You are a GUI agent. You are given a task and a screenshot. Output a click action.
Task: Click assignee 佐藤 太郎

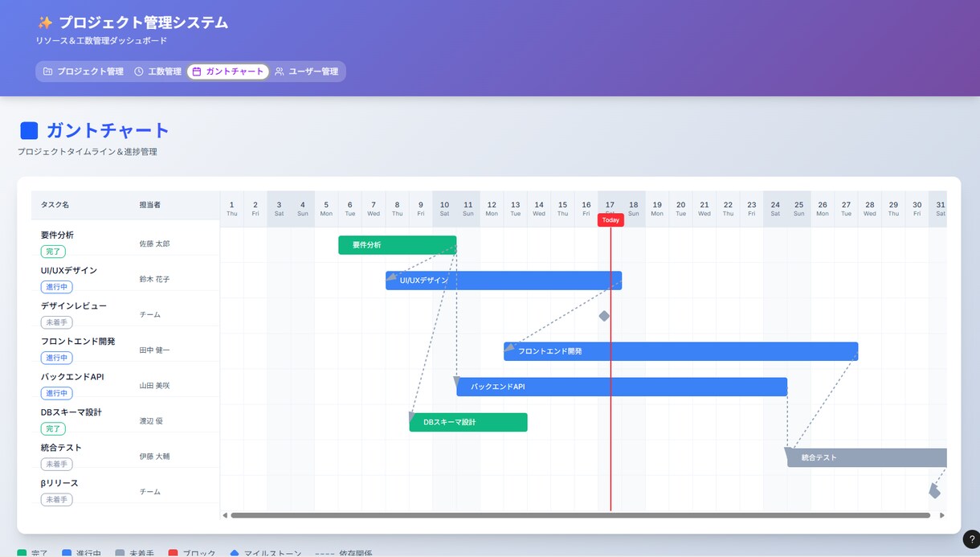154,244
